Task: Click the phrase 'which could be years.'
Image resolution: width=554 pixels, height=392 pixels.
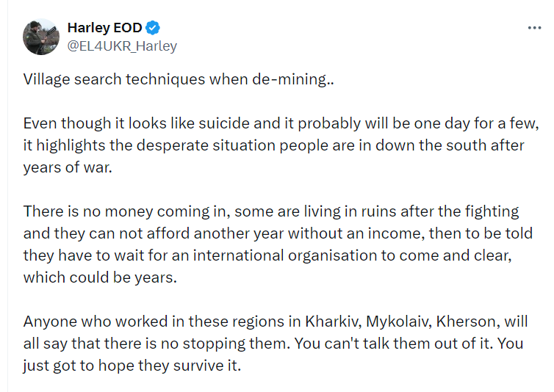Action: point(100,277)
